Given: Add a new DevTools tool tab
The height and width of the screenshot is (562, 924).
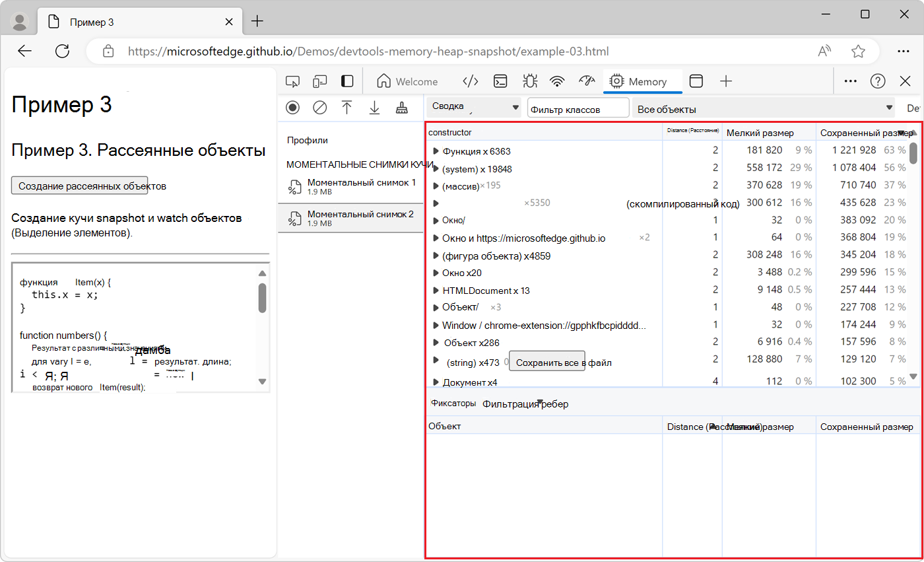Looking at the screenshot, I should click(x=726, y=81).
